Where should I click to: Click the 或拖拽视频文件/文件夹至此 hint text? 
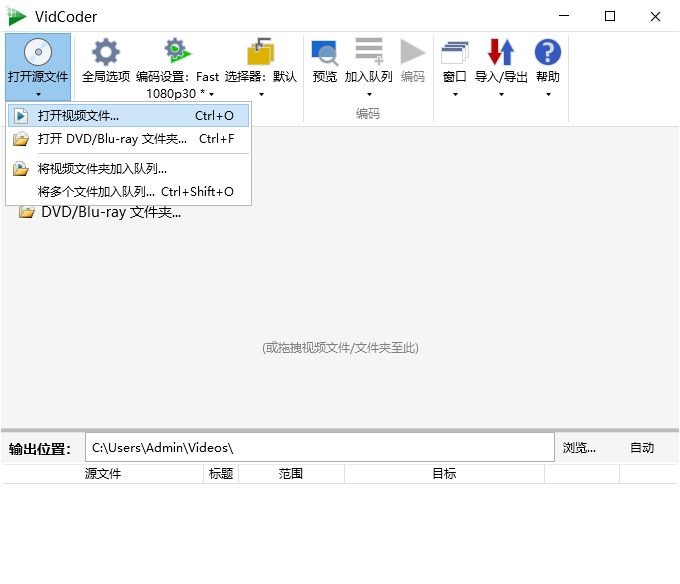340,348
